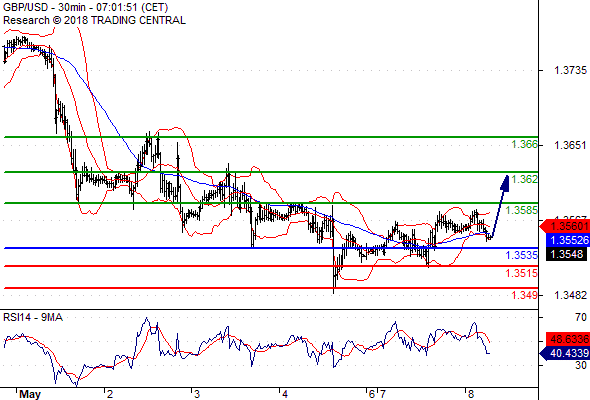Click the RSI 70 level axis label
Viewport: 590px width, 400px height.
tap(581, 317)
